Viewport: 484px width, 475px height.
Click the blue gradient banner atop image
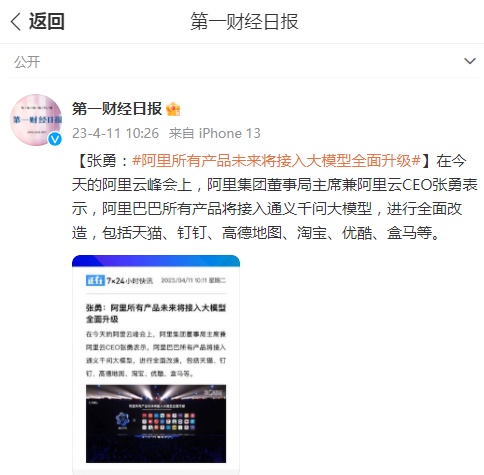coord(156,261)
